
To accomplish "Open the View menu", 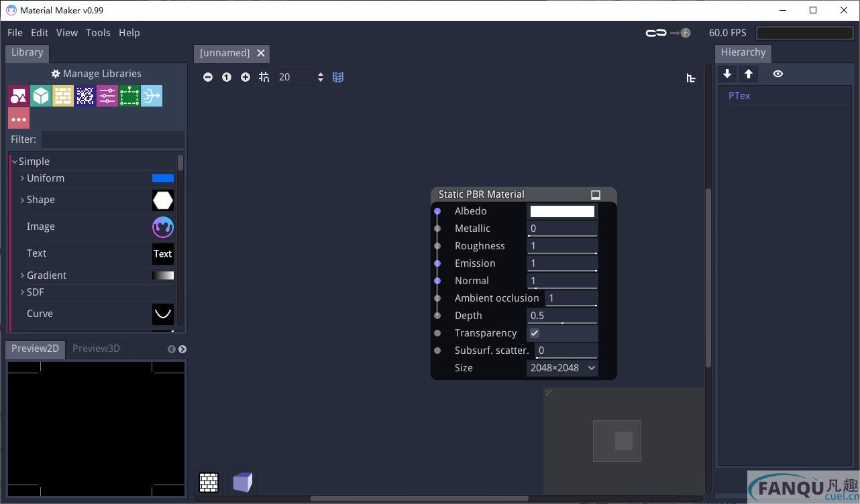I will pos(67,33).
